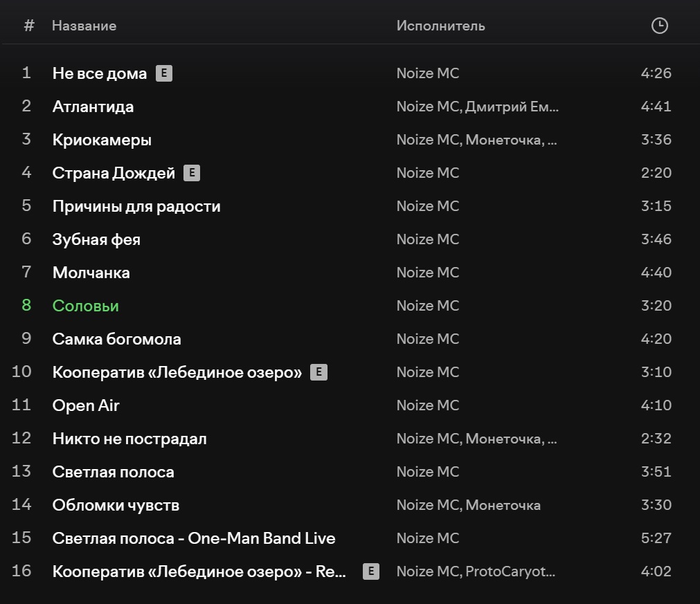The width and height of the screenshot is (700, 604).
Task: Click the Исполнитель column header
Action: click(440, 26)
